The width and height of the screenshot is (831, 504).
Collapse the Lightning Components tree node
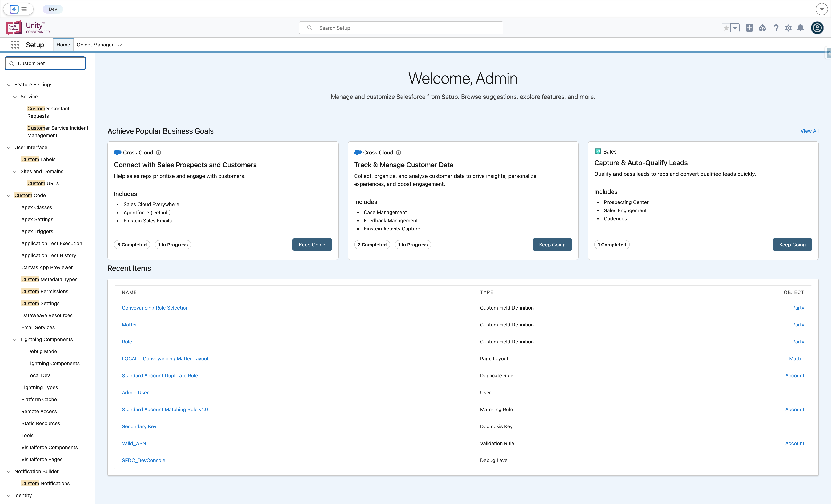(x=15, y=339)
